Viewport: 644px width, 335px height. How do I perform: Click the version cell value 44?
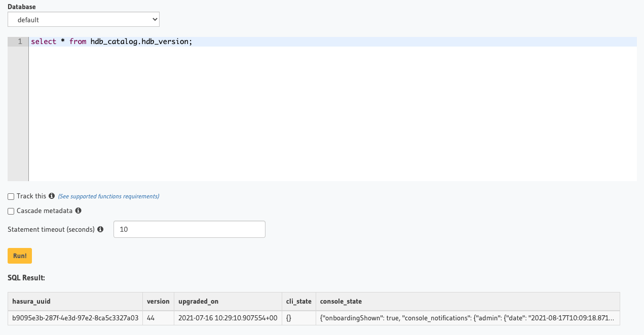click(x=158, y=318)
